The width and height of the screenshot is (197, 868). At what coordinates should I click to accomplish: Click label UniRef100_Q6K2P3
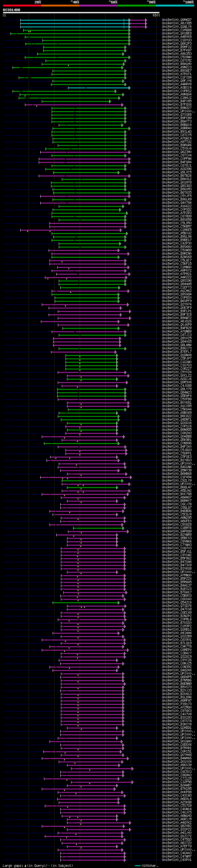[177, 43]
